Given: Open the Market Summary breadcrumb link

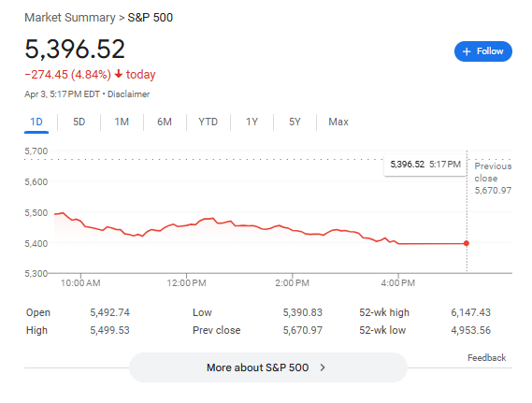Looking at the screenshot, I should (70, 18).
